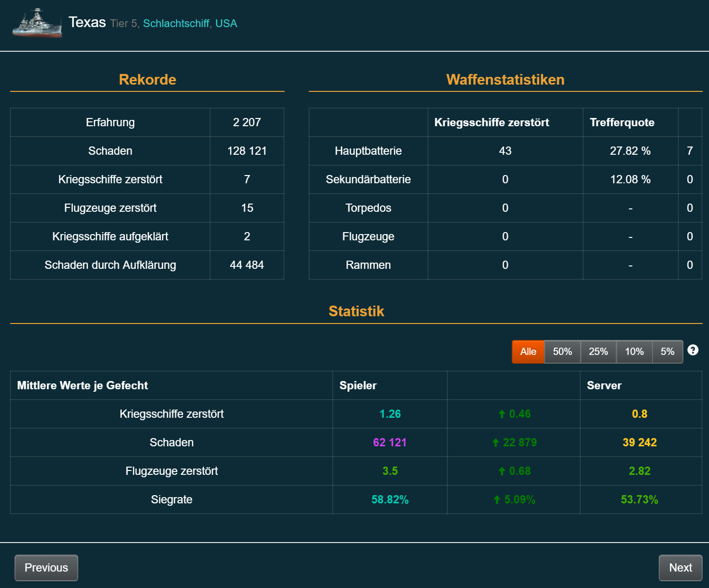The image size is (709, 588).
Task: Select player win rate 58.82%
Action: click(x=390, y=500)
